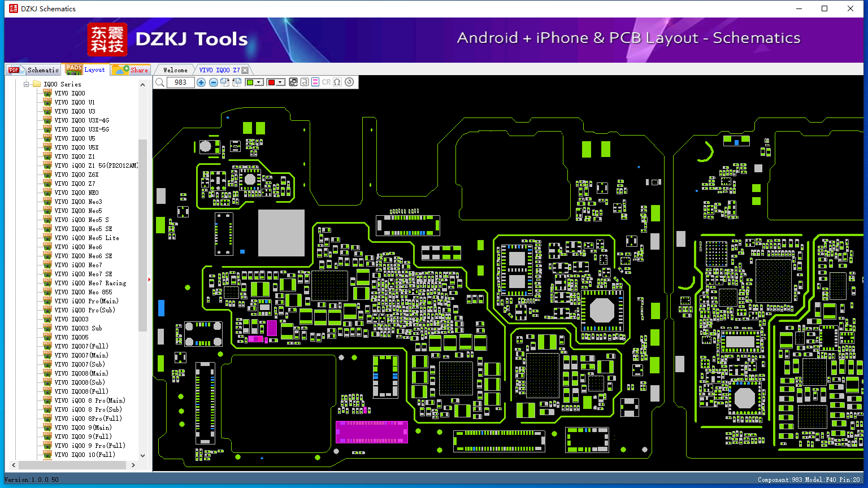This screenshot has width=868, height=488.
Task: Click the Omega symbol toolbar icon
Action: [x=337, y=82]
